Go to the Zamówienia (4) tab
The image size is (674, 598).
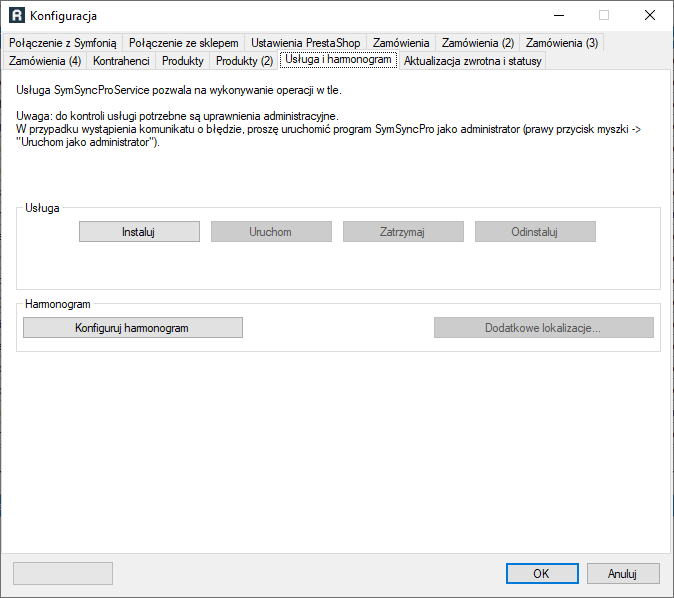coord(45,61)
